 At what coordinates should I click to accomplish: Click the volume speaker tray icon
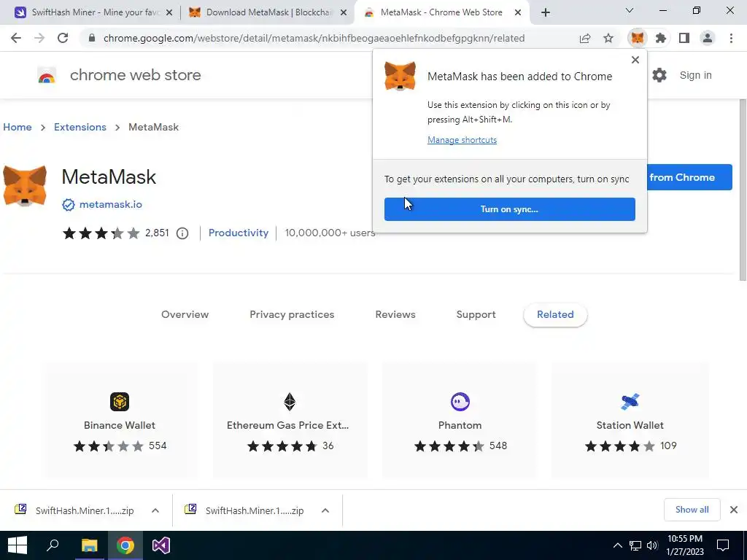[x=652, y=545]
